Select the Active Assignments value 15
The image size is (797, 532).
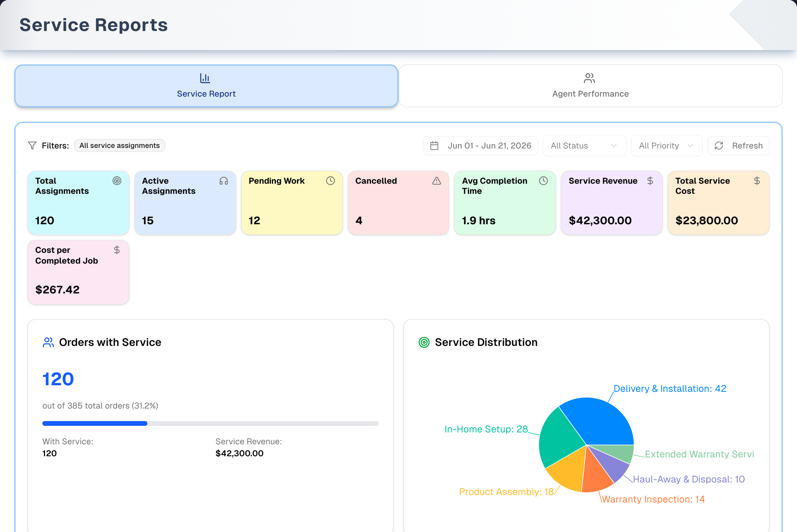(148, 221)
